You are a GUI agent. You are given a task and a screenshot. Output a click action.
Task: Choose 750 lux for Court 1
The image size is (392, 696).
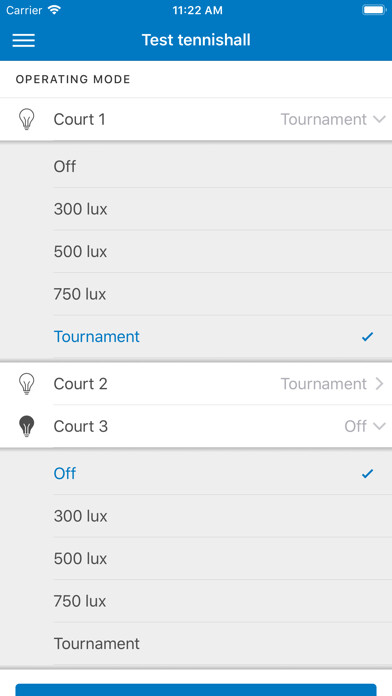(x=196, y=294)
